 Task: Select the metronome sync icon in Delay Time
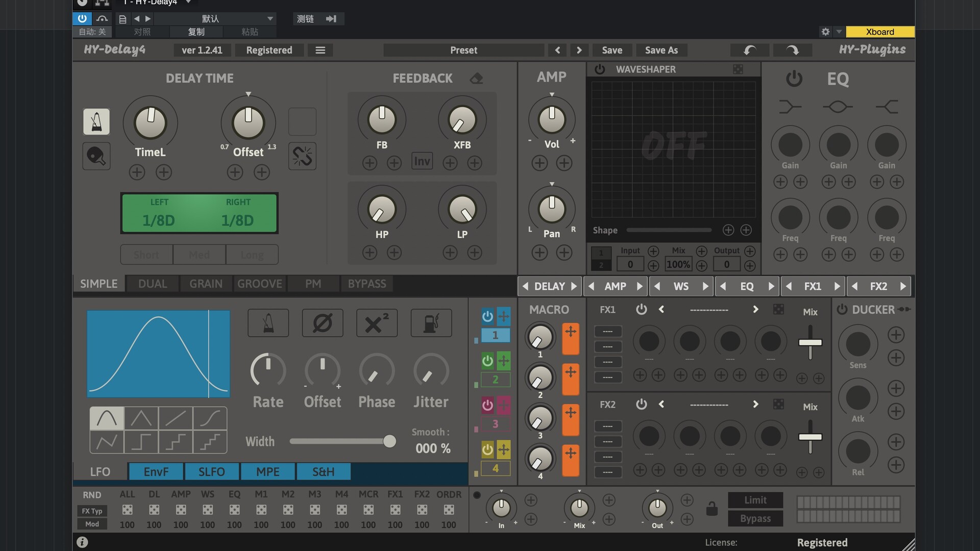96,121
